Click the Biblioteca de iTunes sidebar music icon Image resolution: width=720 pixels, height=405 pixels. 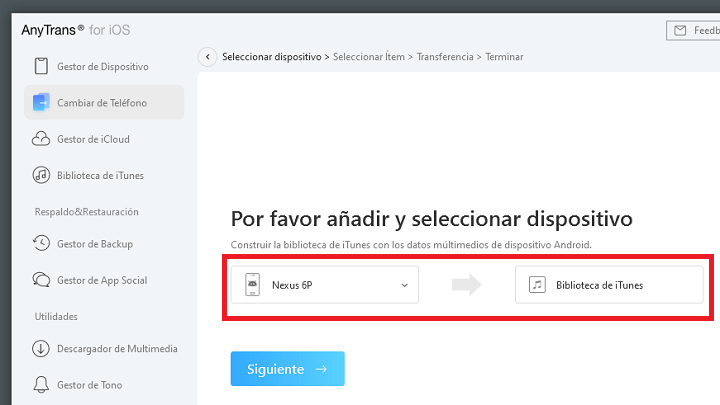click(x=41, y=175)
